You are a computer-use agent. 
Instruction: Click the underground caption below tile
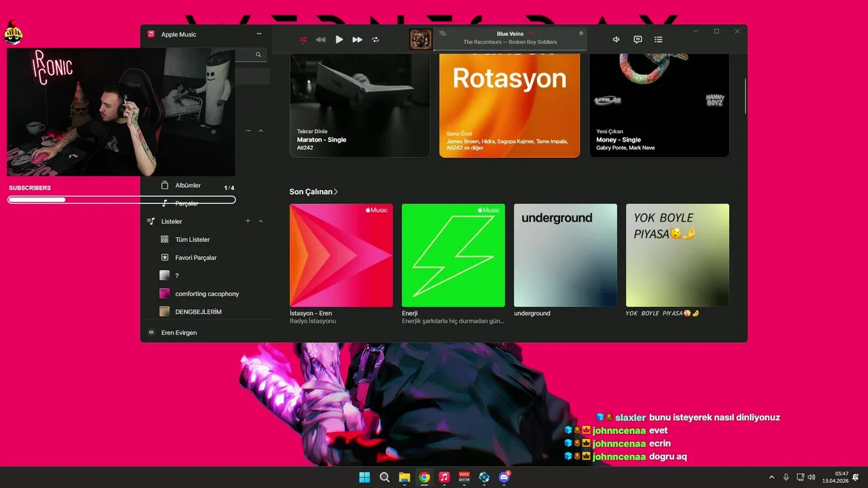(532, 313)
